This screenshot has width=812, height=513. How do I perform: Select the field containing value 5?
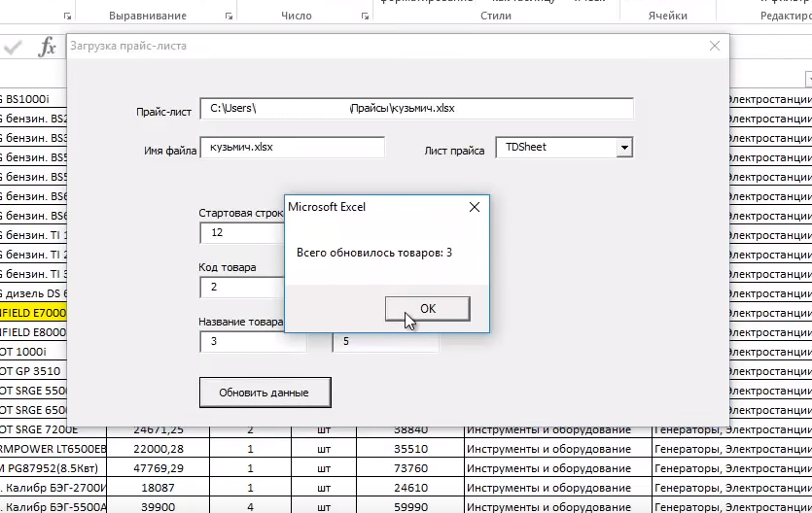point(386,342)
